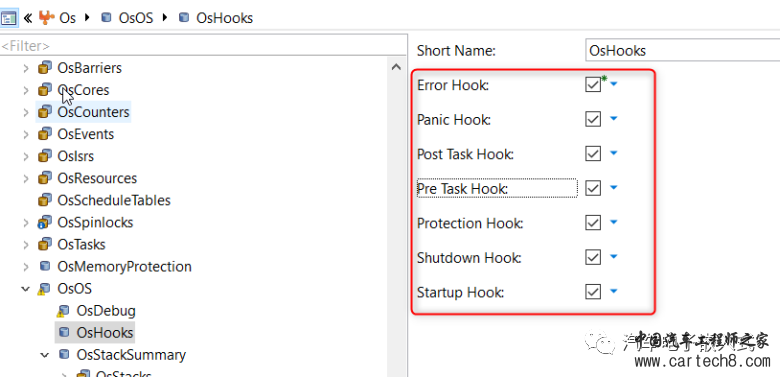Click the OsScheduleTables container icon
The height and width of the screenshot is (377, 780).
[x=45, y=200]
